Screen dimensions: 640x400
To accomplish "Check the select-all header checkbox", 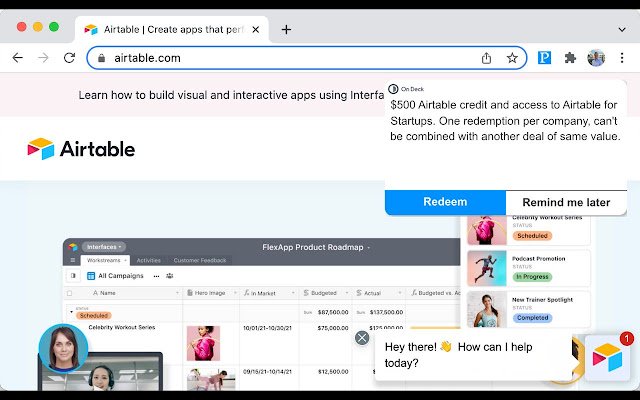I will tap(69, 293).
